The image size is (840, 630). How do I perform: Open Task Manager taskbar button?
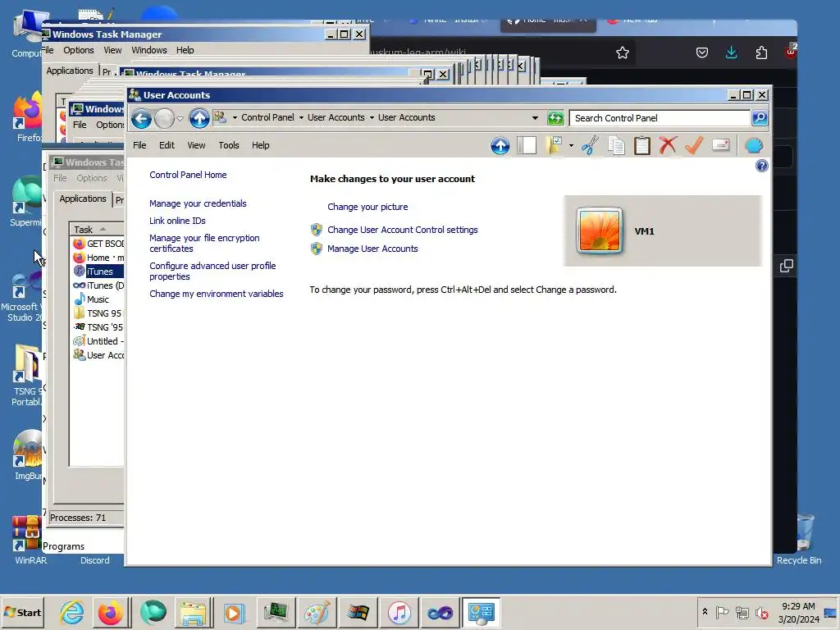tap(276, 612)
